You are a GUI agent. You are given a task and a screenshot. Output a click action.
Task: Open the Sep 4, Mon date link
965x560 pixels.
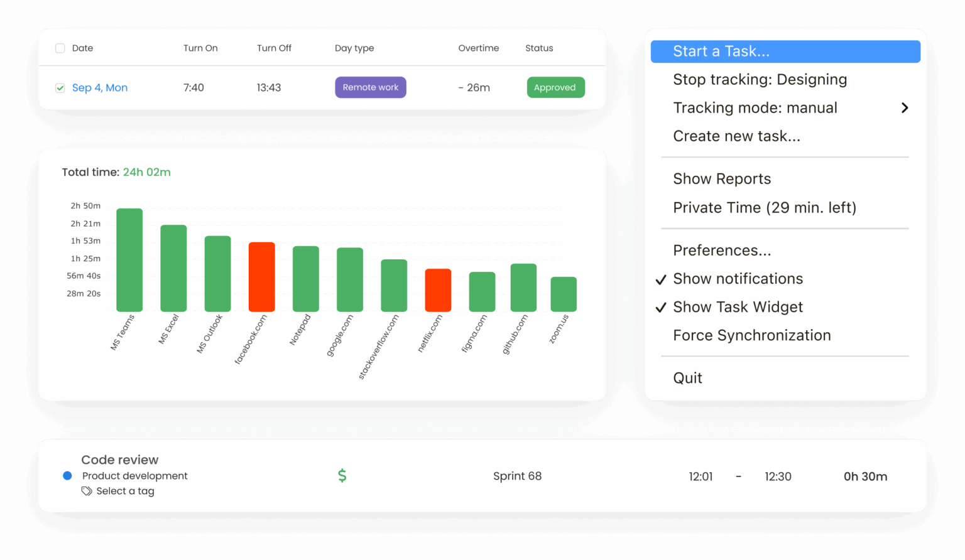click(x=100, y=87)
